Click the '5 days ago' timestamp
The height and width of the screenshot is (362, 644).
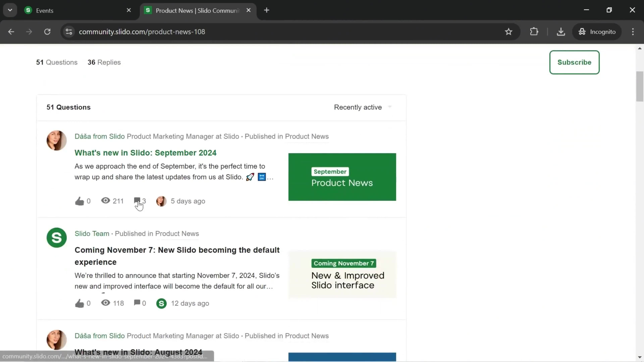point(188,201)
